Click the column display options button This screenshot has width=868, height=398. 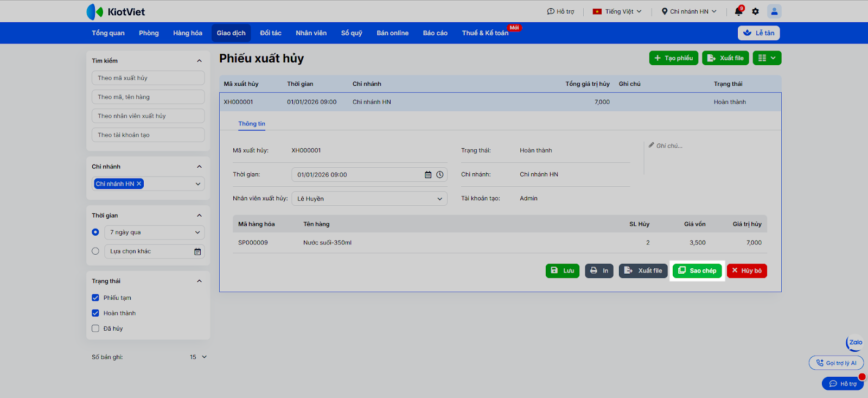767,58
